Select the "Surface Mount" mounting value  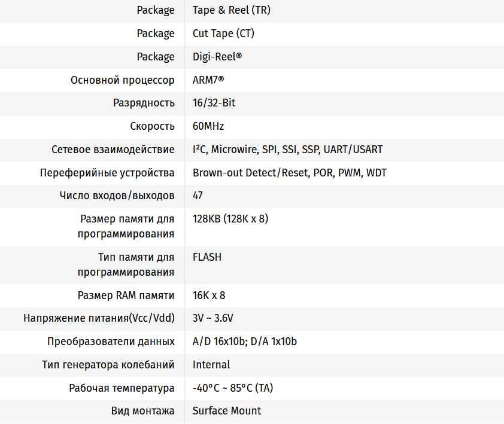[x=226, y=411]
